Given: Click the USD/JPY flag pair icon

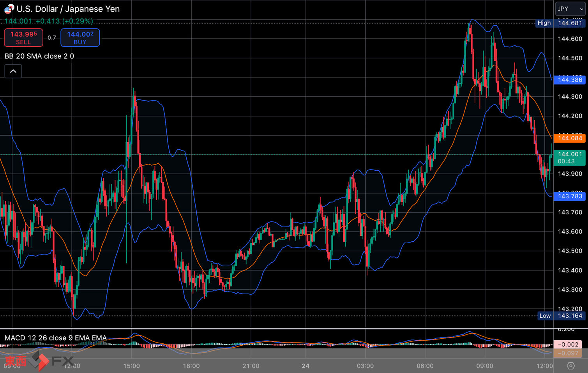Looking at the screenshot, I should pyautogui.click(x=9, y=9).
